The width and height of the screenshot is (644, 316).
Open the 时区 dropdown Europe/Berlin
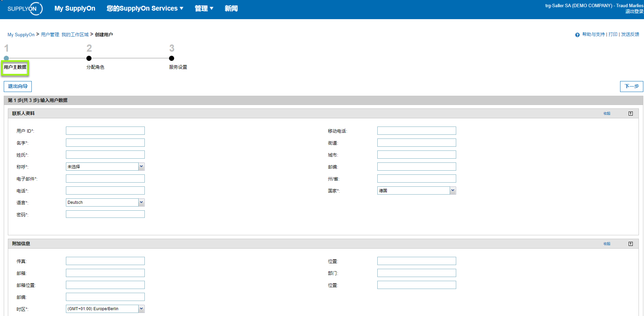coord(105,309)
